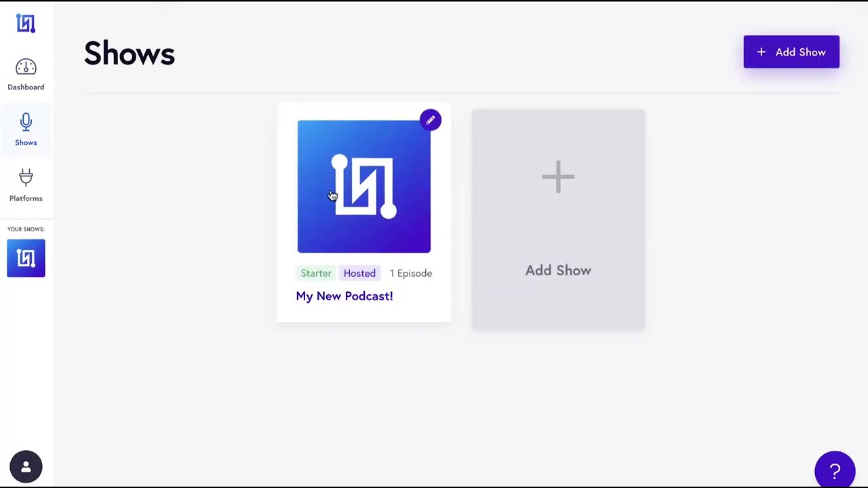Click the Starter plan badge

[316, 273]
